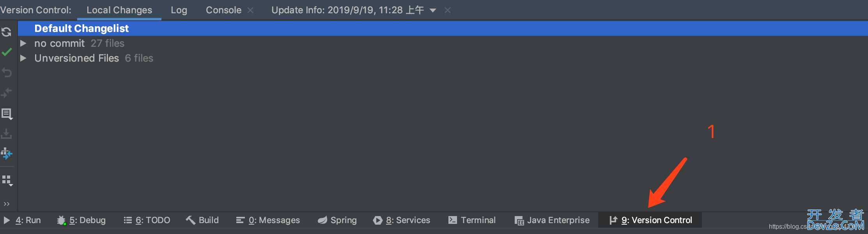Switch to the Local Changes tab
The height and width of the screenshot is (234, 868).
[119, 10]
